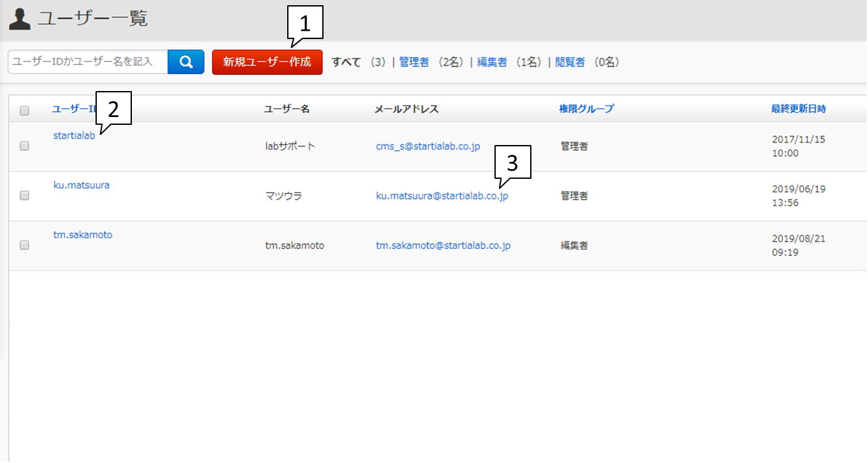
Task: Filter the list by 管理者
Action: click(414, 62)
